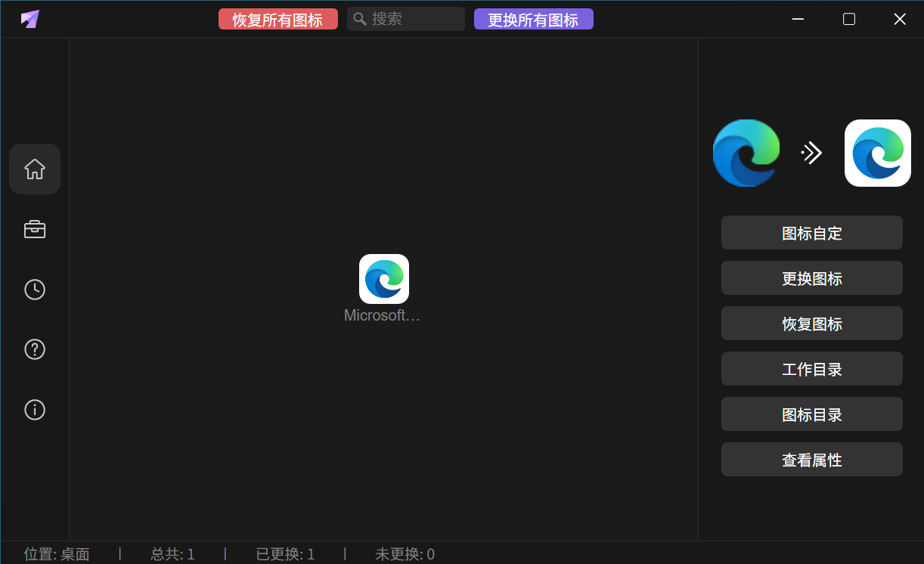Open the help question mark icon
Image resolution: width=924 pixels, height=564 pixels.
pyautogui.click(x=35, y=349)
